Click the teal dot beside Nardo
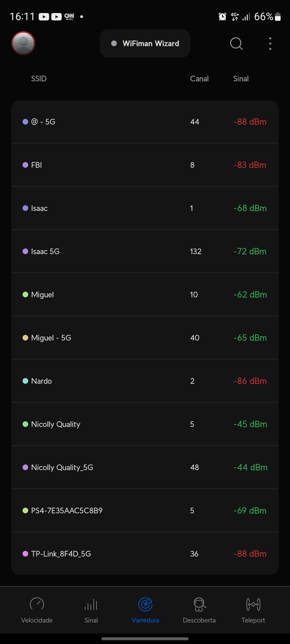The height and width of the screenshot is (644, 290). (26, 381)
